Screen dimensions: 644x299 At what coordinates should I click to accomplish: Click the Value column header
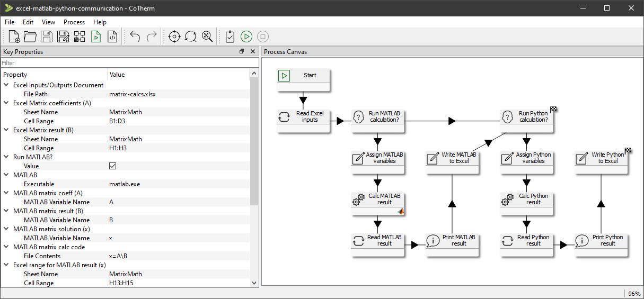pyautogui.click(x=178, y=75)
